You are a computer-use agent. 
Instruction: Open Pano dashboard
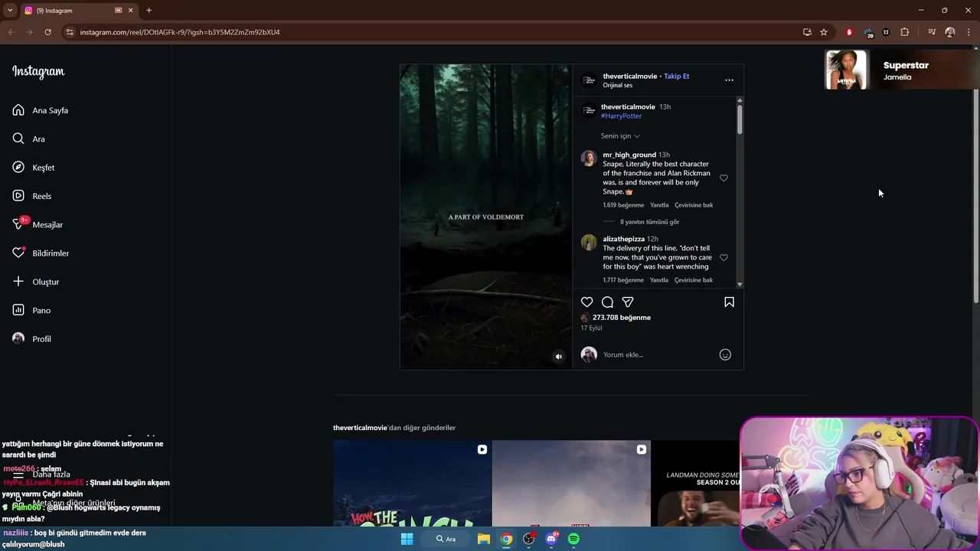(31, 310)
